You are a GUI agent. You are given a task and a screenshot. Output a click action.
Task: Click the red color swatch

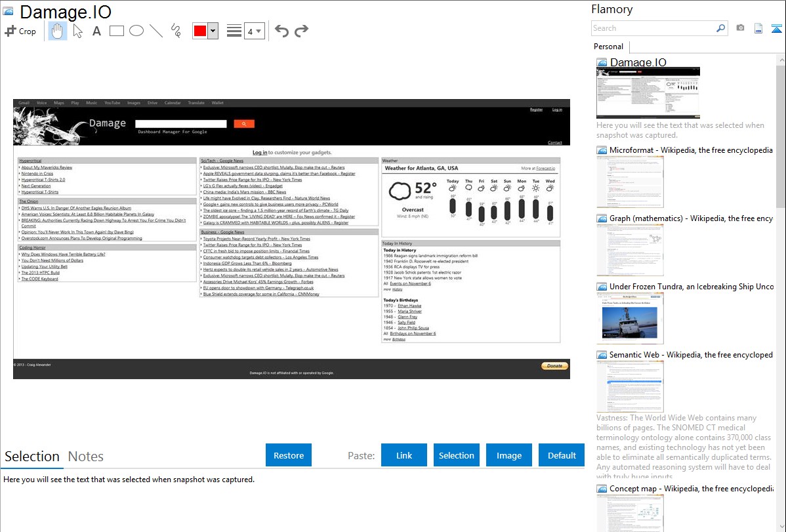coord(199,31)
